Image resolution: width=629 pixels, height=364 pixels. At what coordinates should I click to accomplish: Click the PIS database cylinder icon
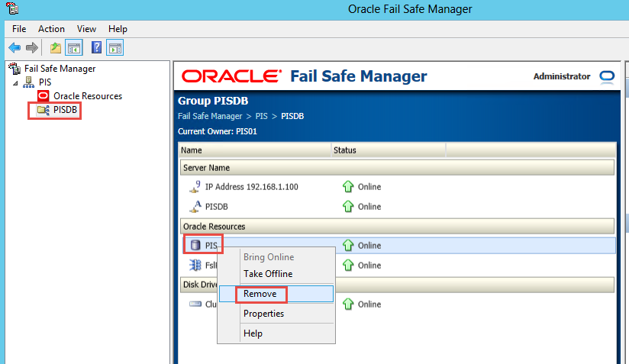coord(195,246)
